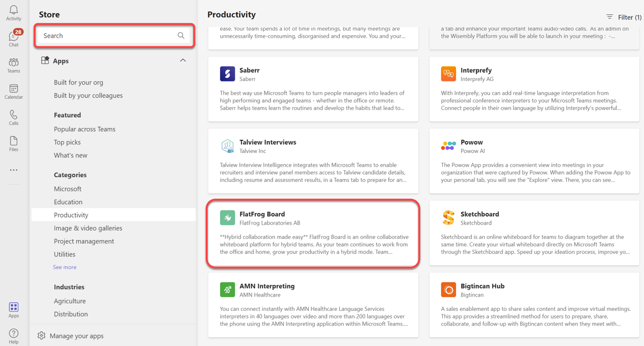The width and height of the screenshot is (644, 346).
Task: Open the Help icon
Action: [13, 334]
